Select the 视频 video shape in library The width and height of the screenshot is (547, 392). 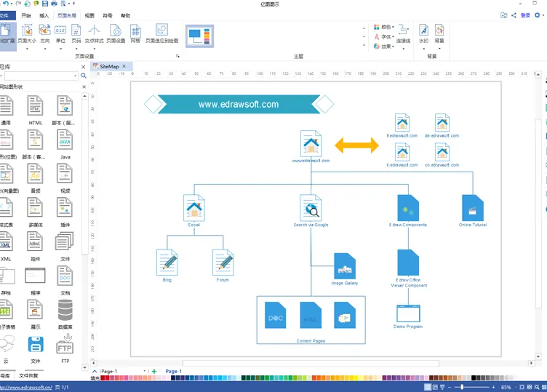pyautogui.click(x=65, y=178)
